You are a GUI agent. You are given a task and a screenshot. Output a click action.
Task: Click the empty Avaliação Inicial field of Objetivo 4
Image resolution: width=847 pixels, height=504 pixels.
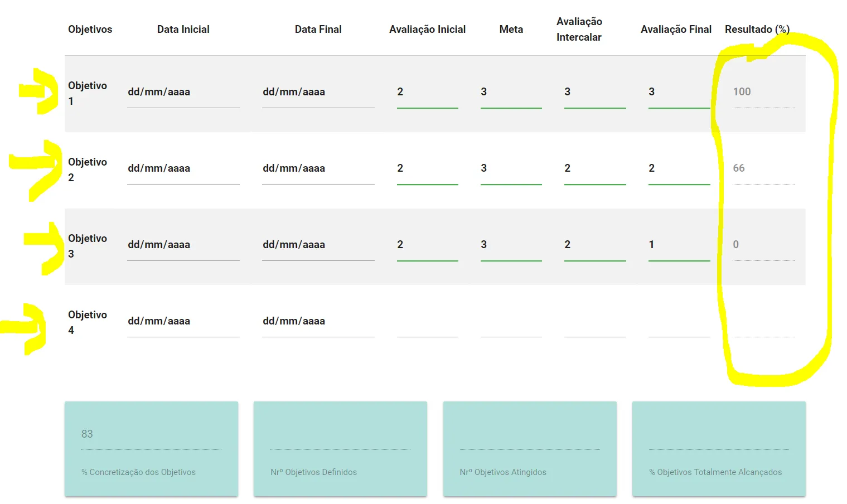427,322
